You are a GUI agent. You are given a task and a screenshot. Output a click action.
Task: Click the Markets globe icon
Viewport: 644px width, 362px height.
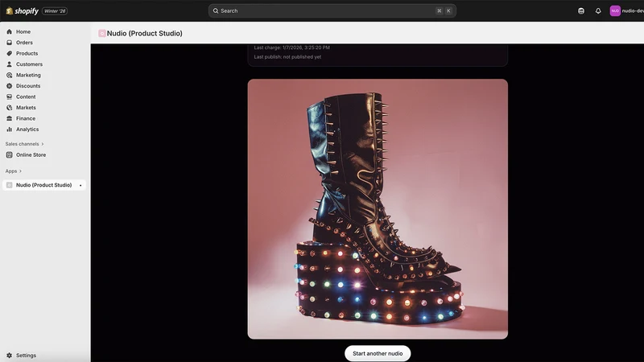(x=10, y=108)
